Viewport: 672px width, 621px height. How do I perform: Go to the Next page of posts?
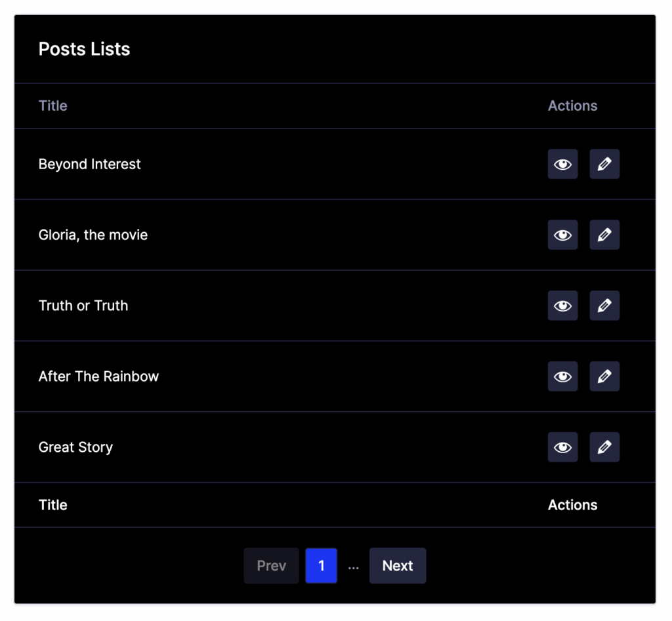pyautogui.click(x=398, y=565)
